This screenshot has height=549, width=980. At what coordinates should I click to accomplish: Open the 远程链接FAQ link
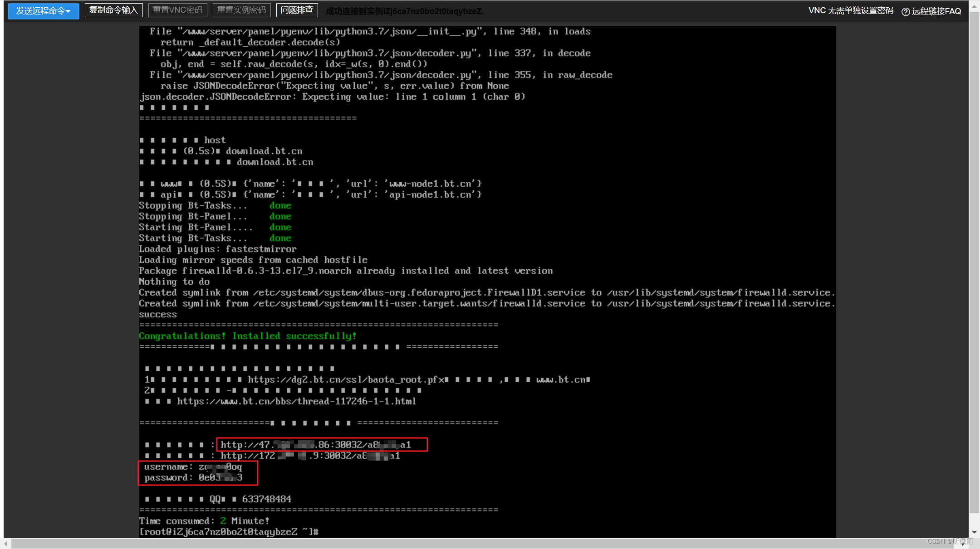pos(936,11)
